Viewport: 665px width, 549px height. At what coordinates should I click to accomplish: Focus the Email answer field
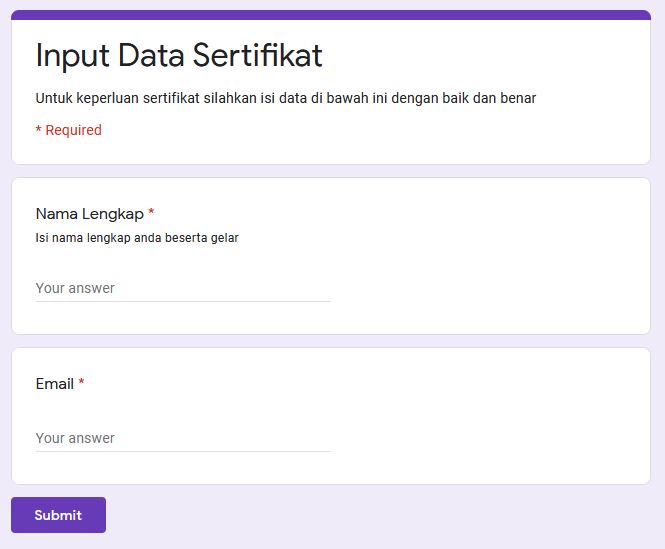coord(183,438)
